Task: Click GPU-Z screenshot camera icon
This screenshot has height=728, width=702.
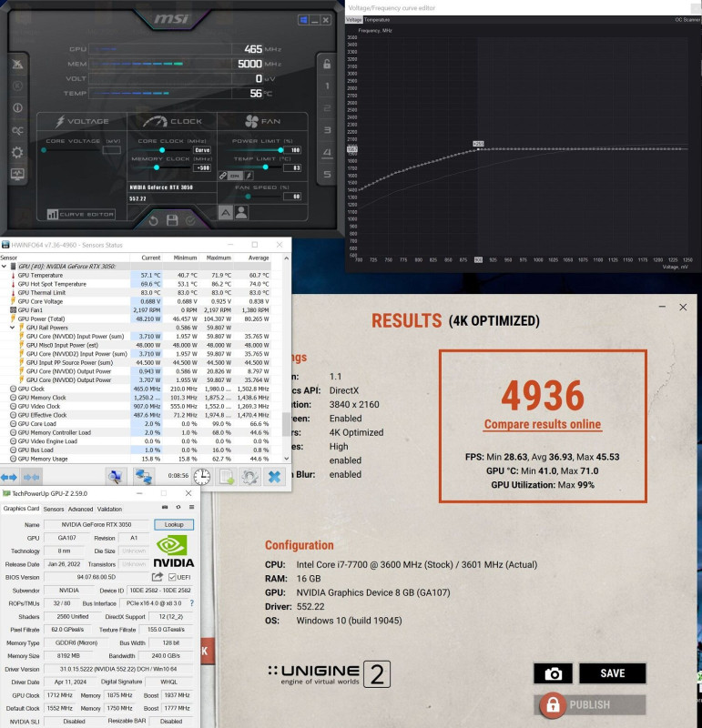Action: (x=165, y=507)
